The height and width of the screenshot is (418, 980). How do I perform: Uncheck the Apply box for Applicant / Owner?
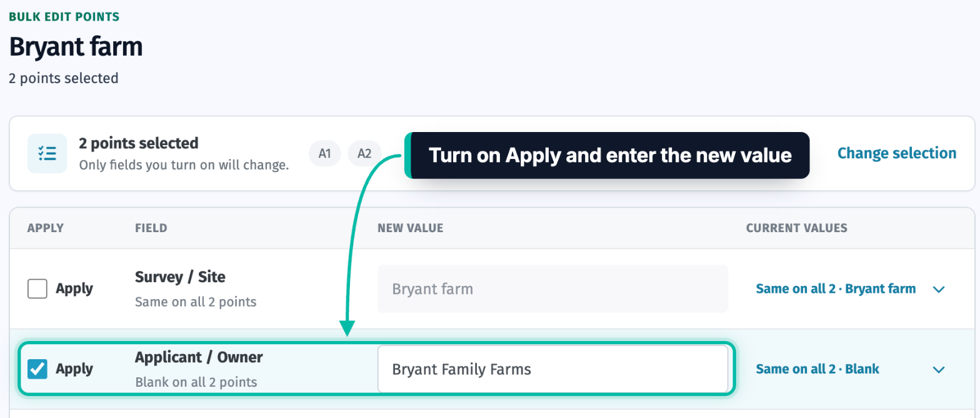click(37, 369)
